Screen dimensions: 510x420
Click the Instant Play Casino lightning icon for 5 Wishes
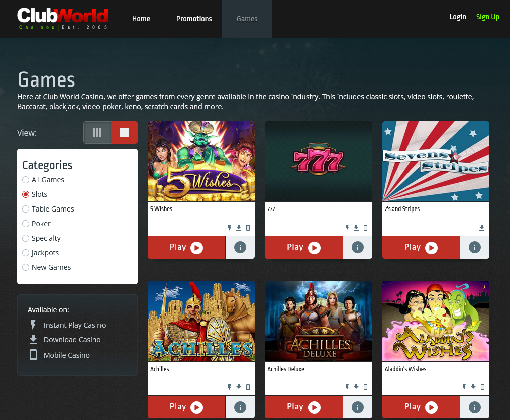pyautogui.click(x=230, y=228)
